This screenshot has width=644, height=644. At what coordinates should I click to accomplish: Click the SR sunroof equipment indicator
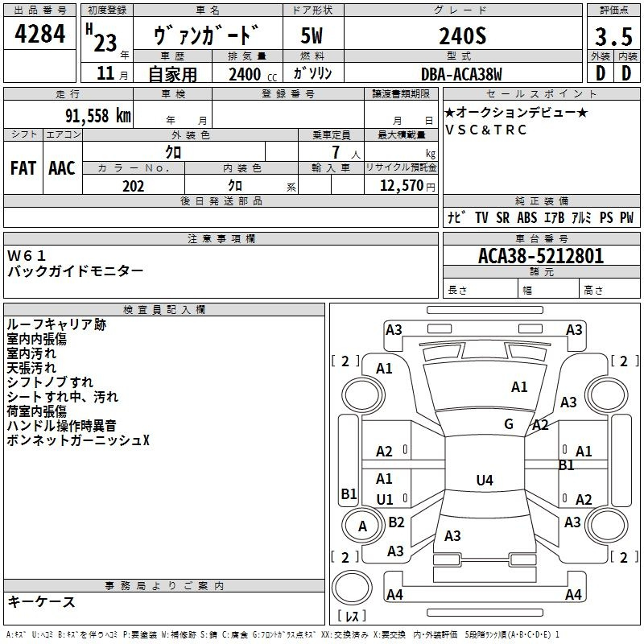(x=503, y=217)
